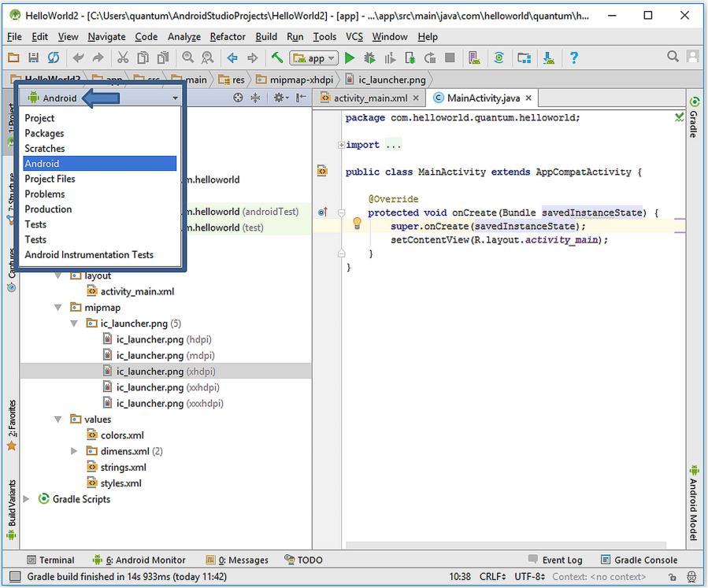Click the Copy toolbar icon
Viewport: 708px width, 588px height.
143,57
